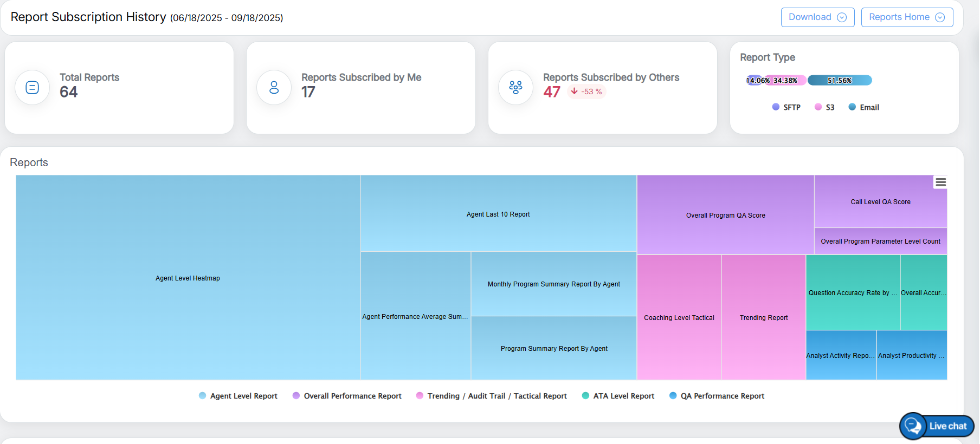This screenshot has width=980, height=444.
Task: Toggle QA Performance Report legend item
Action: click(x=717, y=396)
